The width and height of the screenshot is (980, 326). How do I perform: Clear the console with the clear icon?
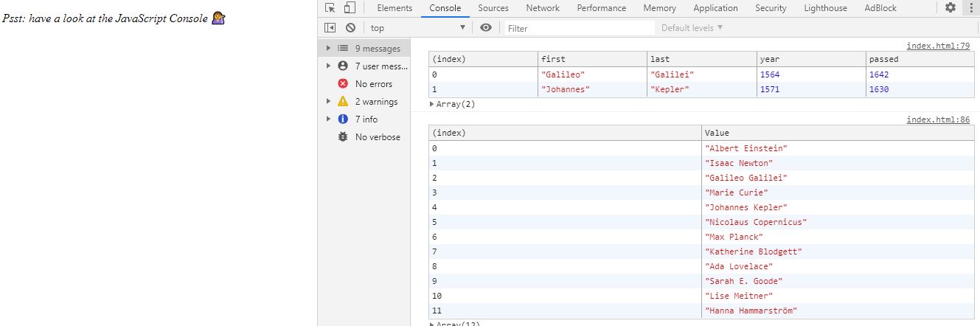coord(350,28)
